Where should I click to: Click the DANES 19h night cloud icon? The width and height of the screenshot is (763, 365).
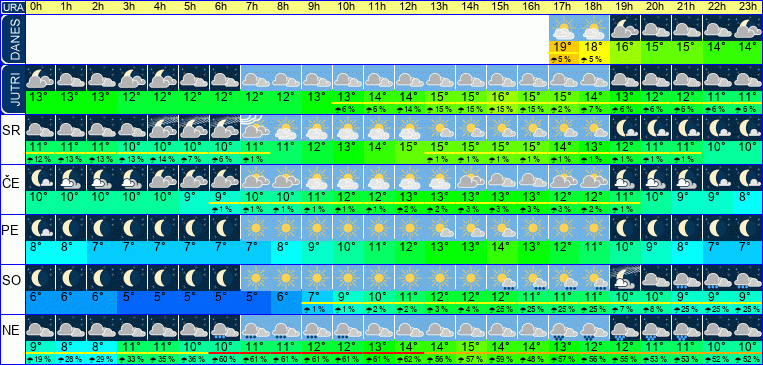click(x=625, y=28)
